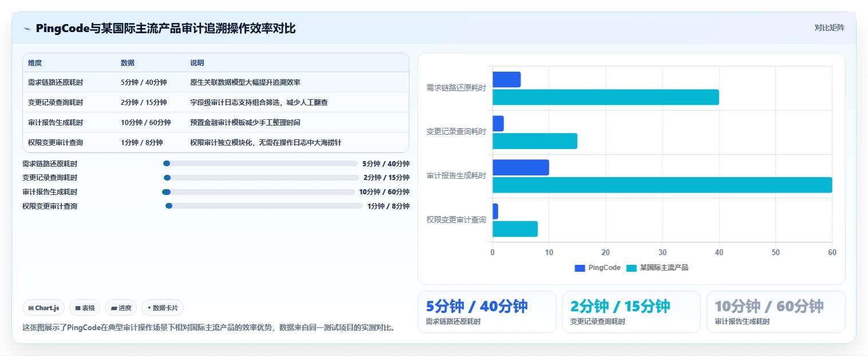Click progress bar for 审计报告生成耗时

(259, 192)
